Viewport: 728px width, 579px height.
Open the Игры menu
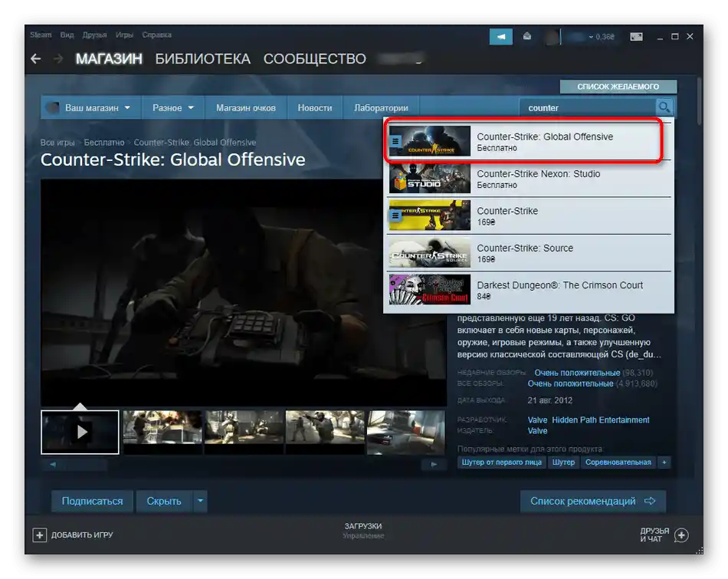[124, 35]
